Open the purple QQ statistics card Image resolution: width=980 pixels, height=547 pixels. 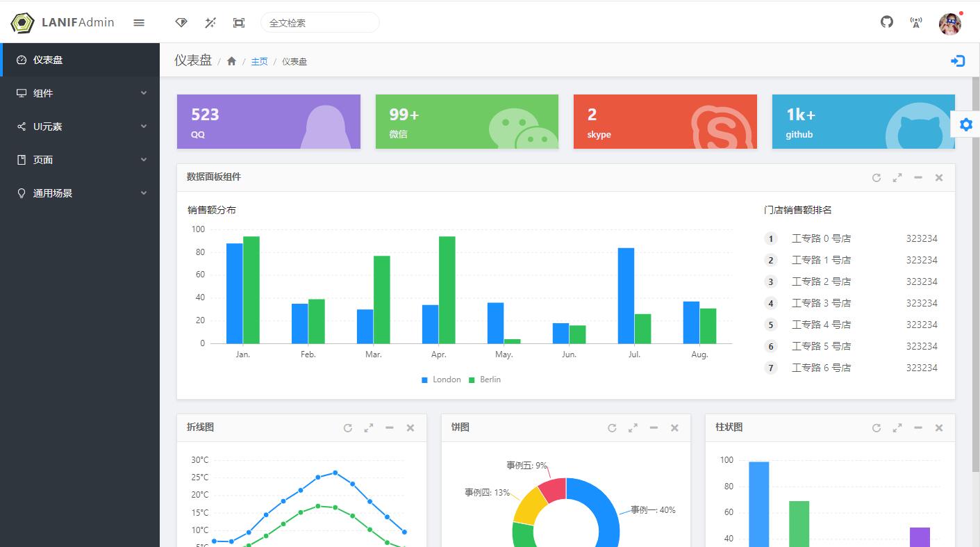click(268, 122)
